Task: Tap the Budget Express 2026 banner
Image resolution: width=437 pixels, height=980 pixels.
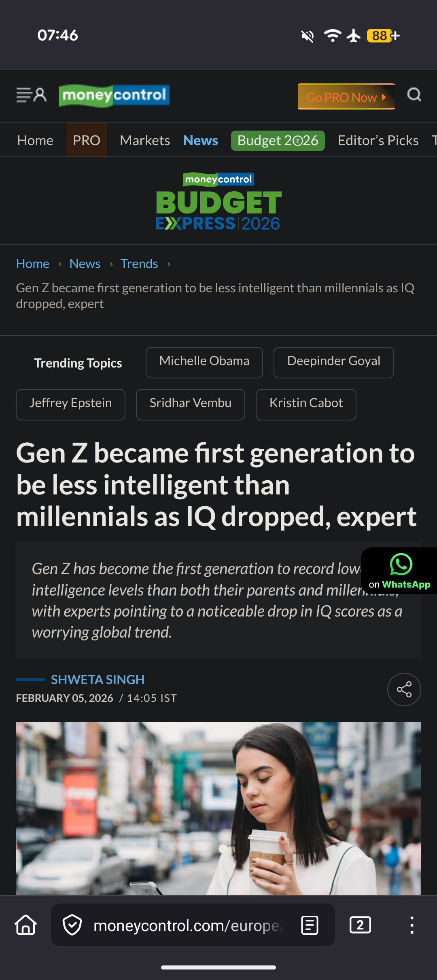Action: 218,202
